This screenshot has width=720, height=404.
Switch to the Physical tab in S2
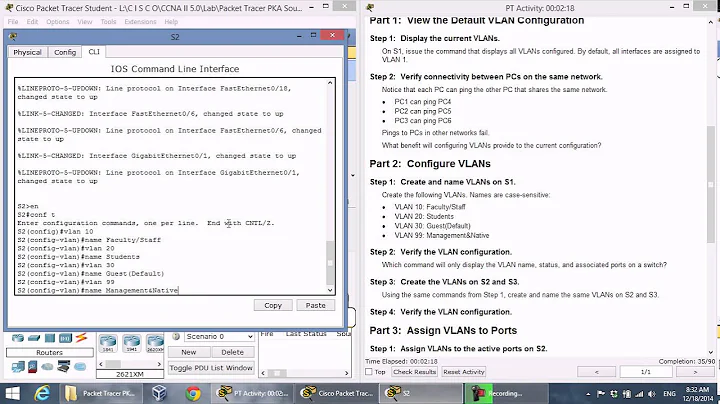point(27,52)
